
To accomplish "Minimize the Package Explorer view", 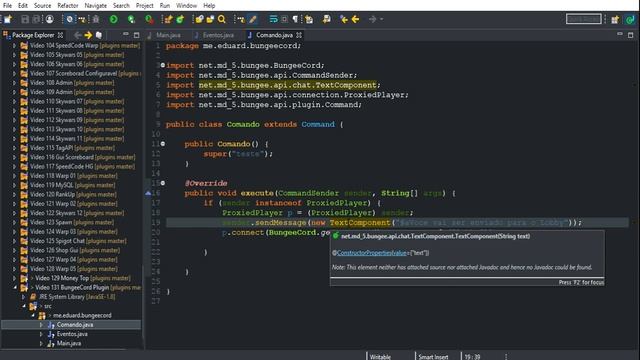I will coord(126,34).
